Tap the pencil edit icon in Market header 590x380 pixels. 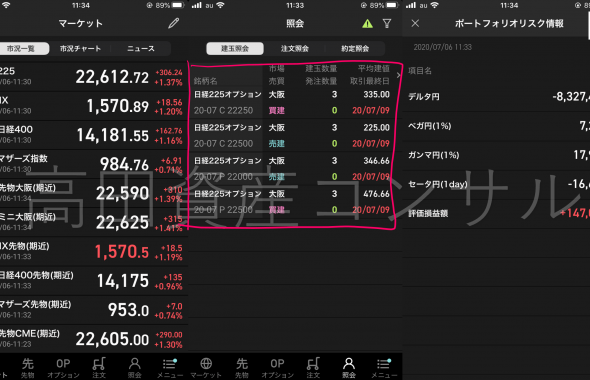pos(173,23)
